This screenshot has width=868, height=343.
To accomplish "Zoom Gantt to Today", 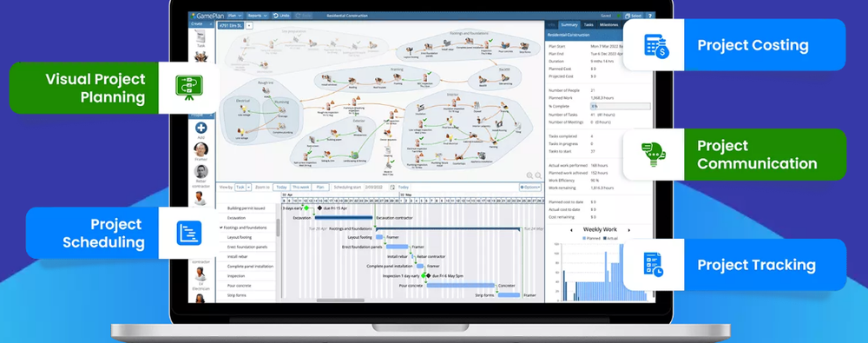I will click(282, 188).
